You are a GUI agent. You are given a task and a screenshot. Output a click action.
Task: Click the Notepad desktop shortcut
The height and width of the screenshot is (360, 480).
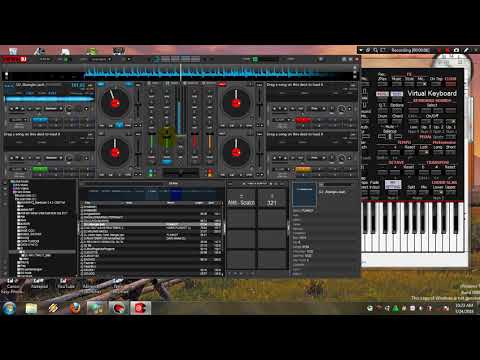coord(39,283)
